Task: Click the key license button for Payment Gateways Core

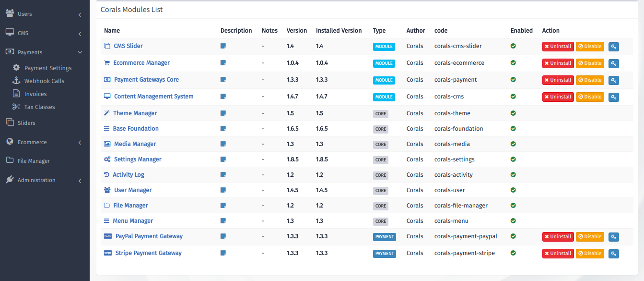Action: tap(613, 80)
